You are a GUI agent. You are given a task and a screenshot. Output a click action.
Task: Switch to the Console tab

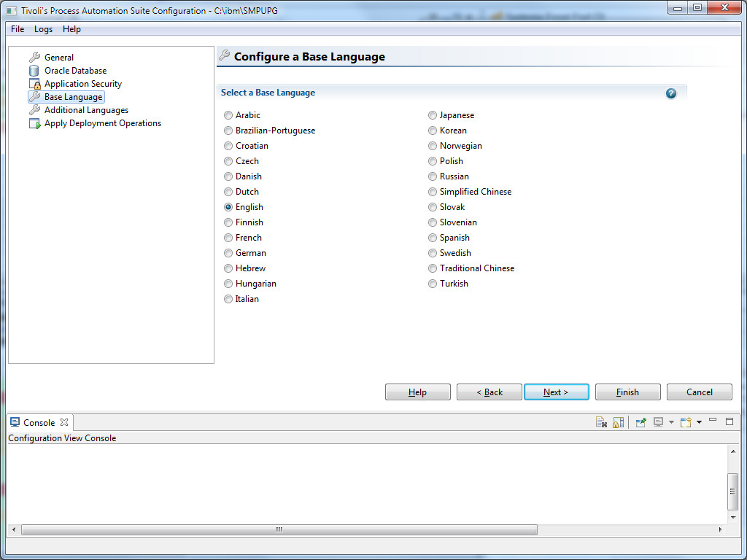39,422
